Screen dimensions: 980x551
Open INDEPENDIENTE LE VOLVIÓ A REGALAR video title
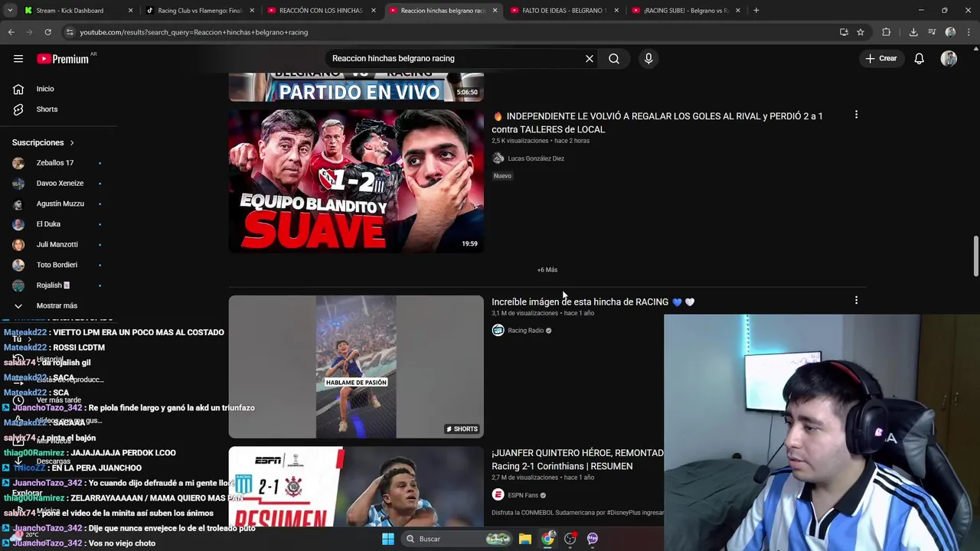point(657,122)
